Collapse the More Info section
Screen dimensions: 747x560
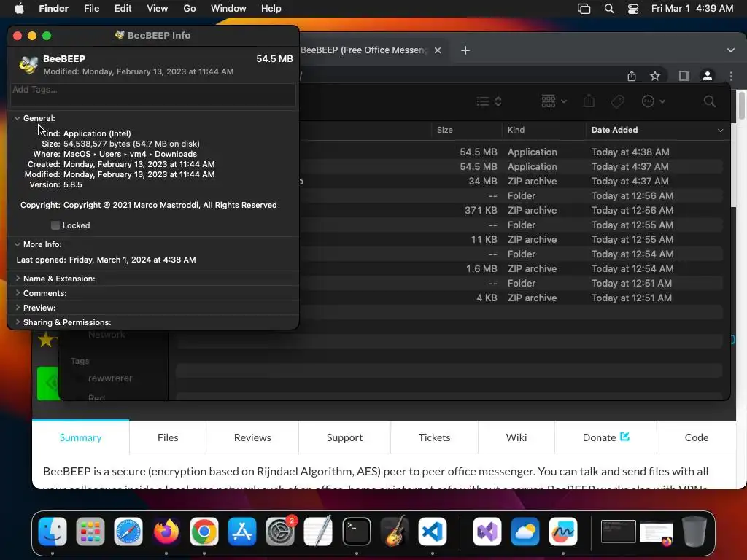(18, 244)
